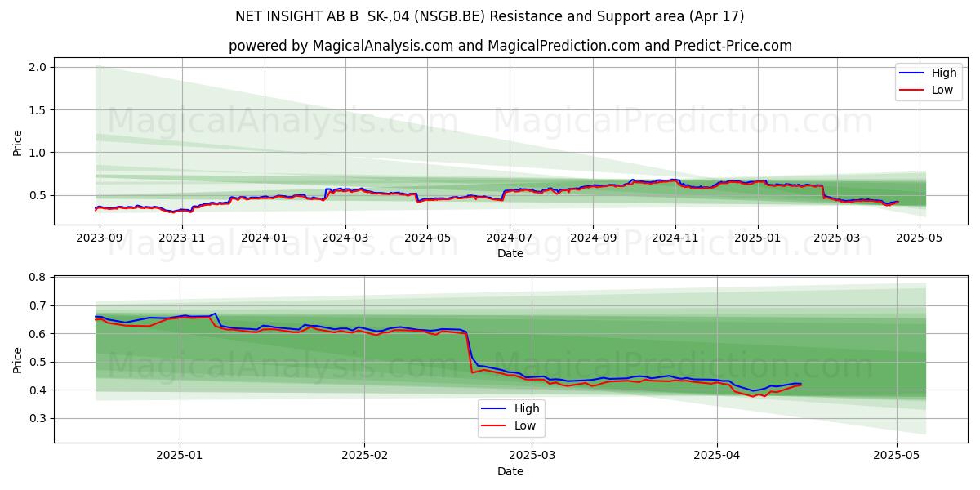Screen dimensions: 980x490
Task: Click the '2025-03' label on top chart
Action: coord(838,238)
